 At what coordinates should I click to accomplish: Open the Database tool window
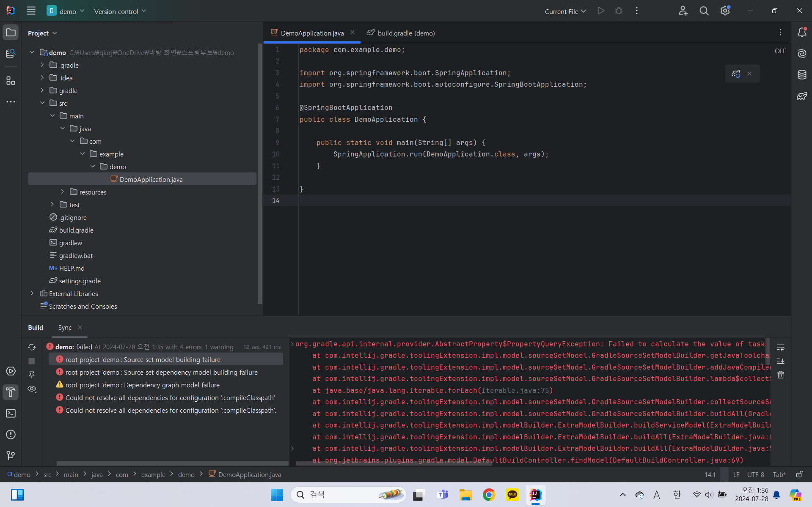[802, 75]
